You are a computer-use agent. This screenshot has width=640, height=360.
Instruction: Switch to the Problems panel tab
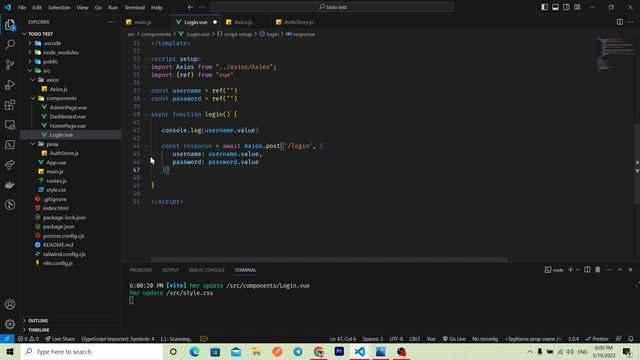click(141, 270)
